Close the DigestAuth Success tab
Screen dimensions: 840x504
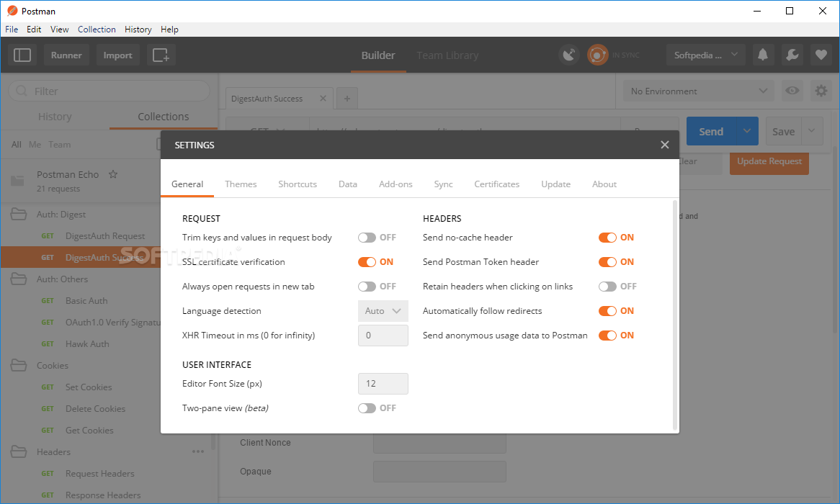coord(323,98)
